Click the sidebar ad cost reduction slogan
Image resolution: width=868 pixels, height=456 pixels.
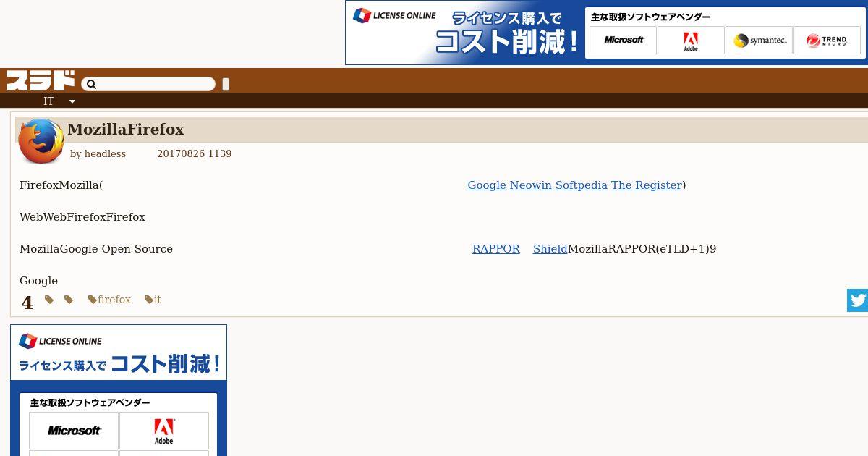click(x=119, y=364)
